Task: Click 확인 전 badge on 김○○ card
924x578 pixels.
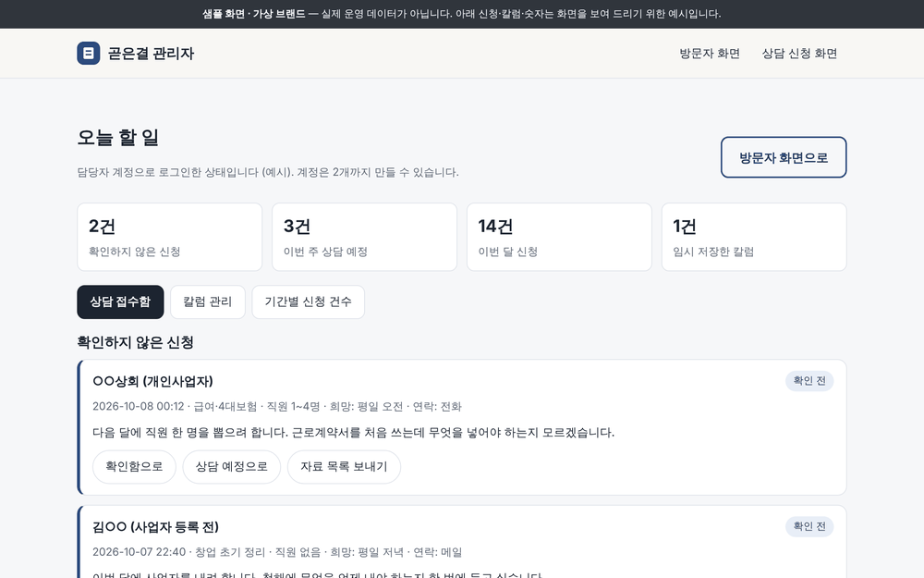Action: 809,527
